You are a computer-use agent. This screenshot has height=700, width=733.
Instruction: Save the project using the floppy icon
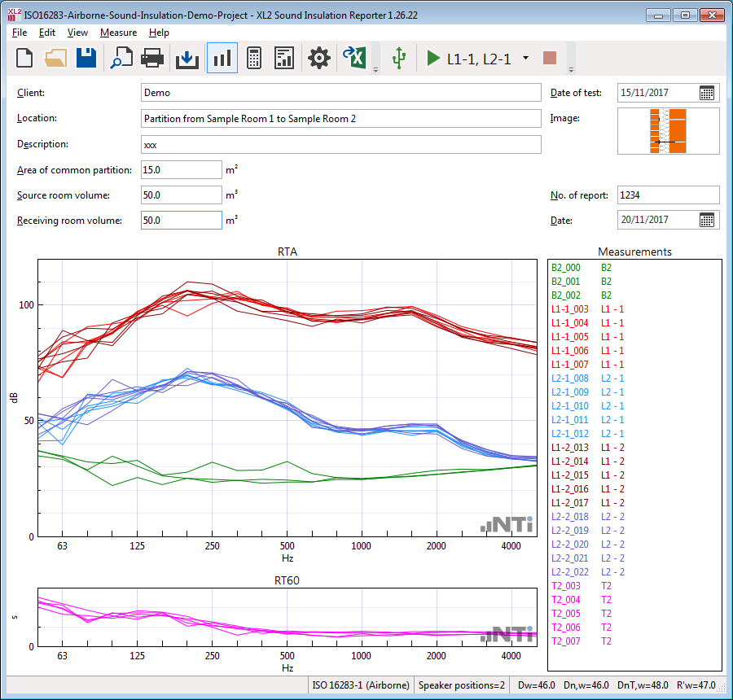(86, 58)
